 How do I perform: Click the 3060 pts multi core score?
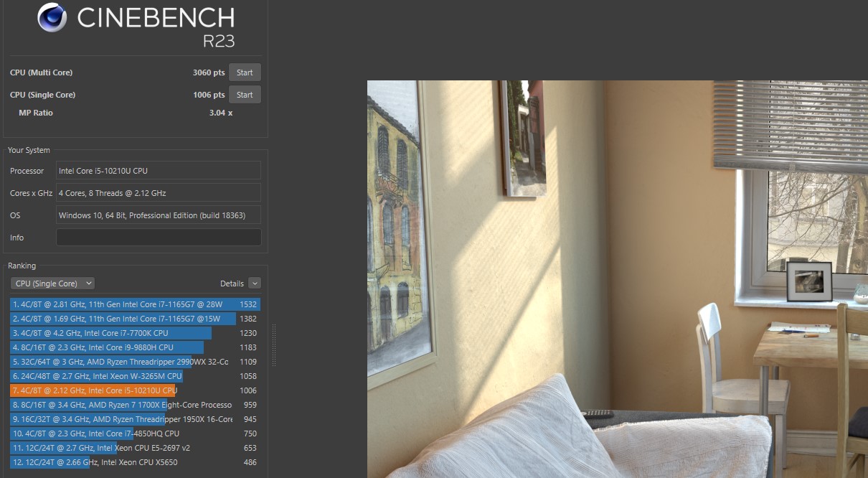(209, 72)
